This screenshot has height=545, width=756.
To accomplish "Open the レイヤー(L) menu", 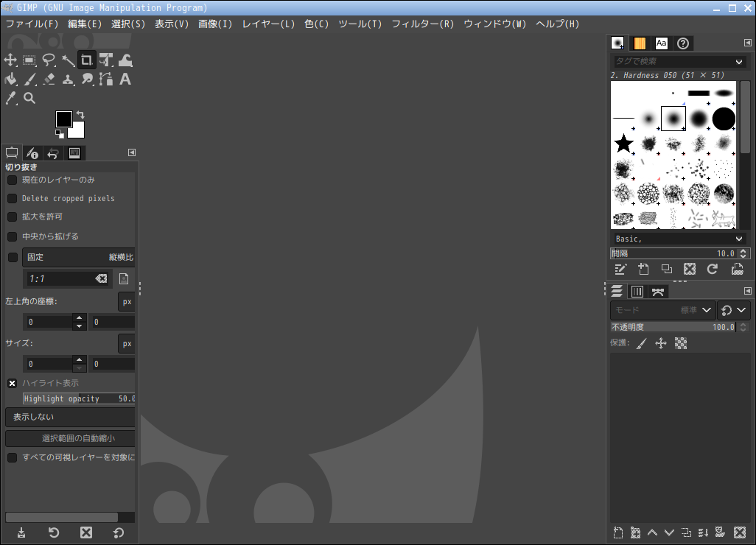I will (268, 24).
